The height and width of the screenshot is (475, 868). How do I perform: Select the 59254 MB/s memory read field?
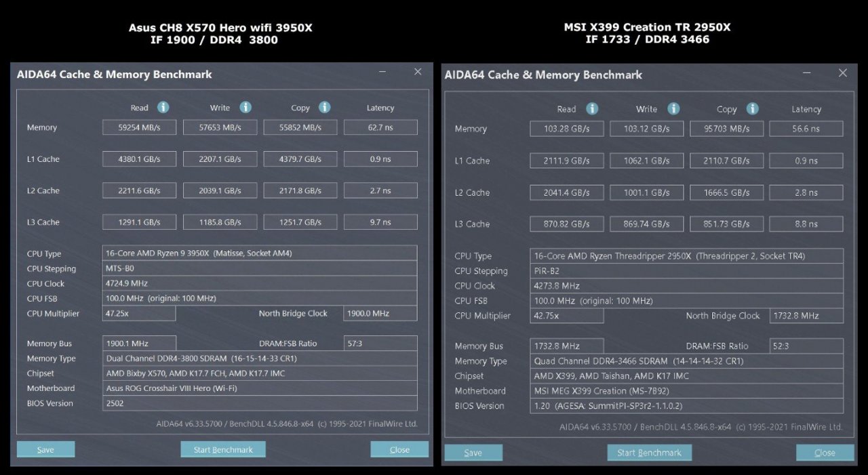tap(139, 127)
